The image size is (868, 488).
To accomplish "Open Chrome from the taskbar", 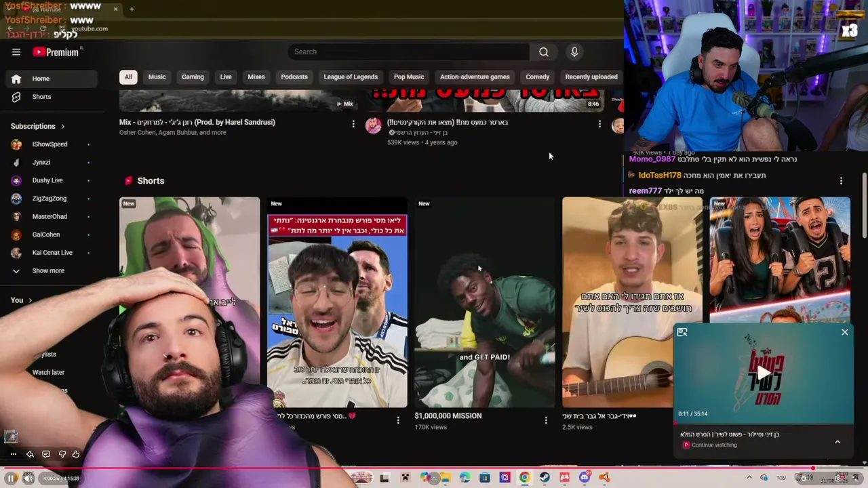I will point(524,478).
